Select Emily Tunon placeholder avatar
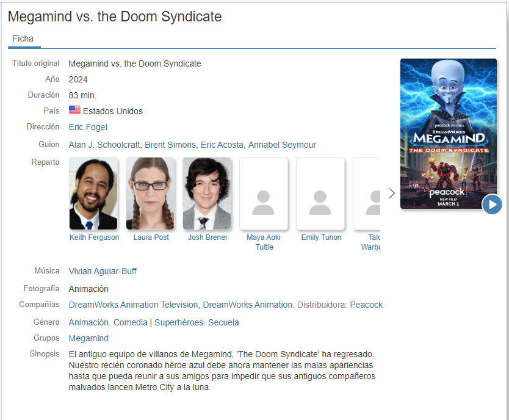 pos(320,194)
